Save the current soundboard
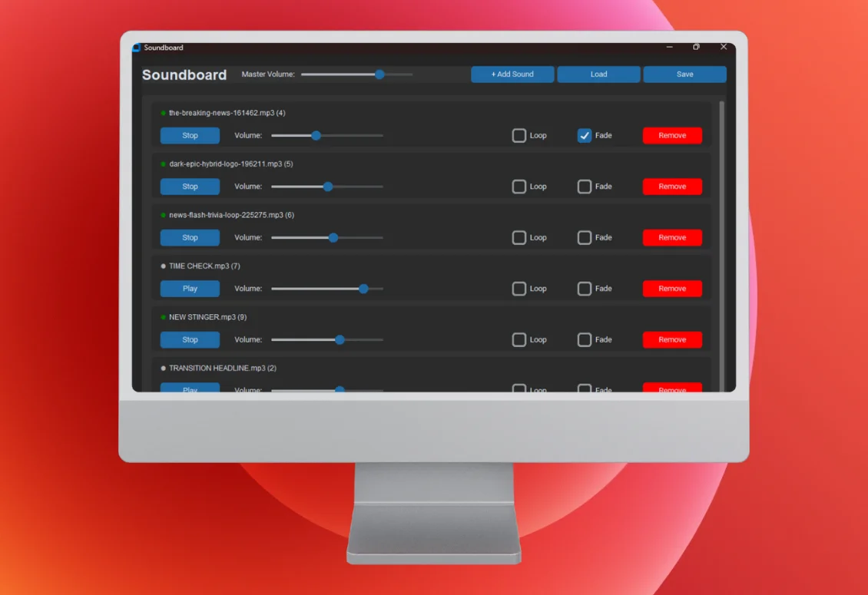 (684, 74)
